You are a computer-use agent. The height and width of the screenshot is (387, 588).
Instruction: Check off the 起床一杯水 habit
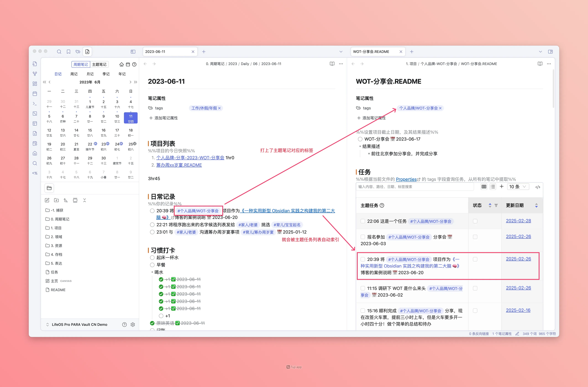pyautogui.click(x=152, y=258)
